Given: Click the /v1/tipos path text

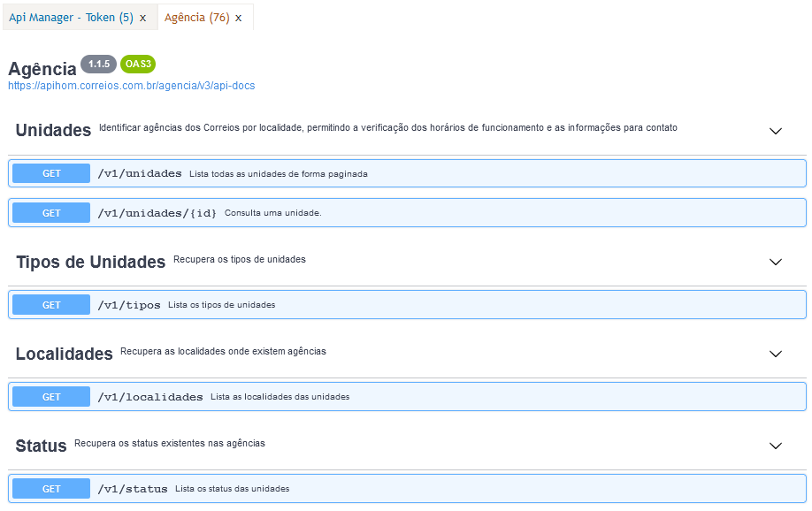Looking at the screenshot, I should coord(129,305).
